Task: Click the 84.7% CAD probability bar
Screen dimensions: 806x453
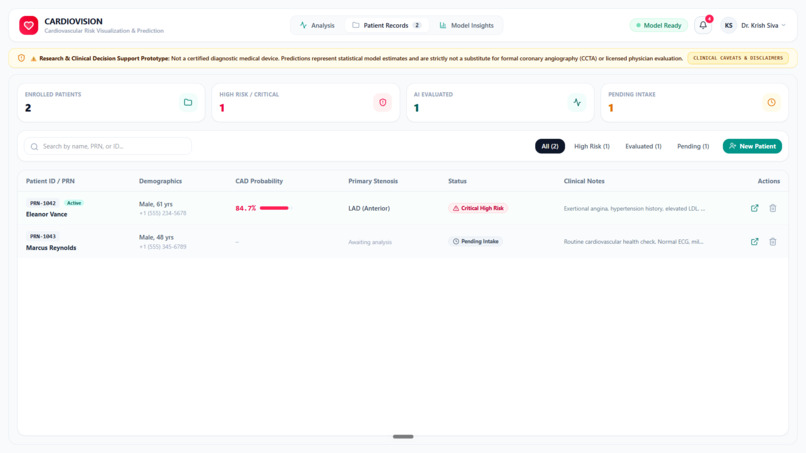Action: point(274,208)
